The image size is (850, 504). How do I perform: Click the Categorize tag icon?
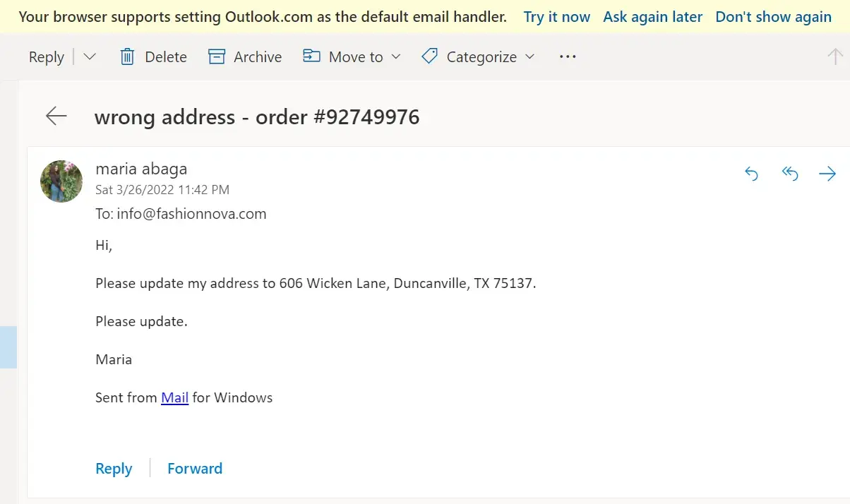pos(429,56)
